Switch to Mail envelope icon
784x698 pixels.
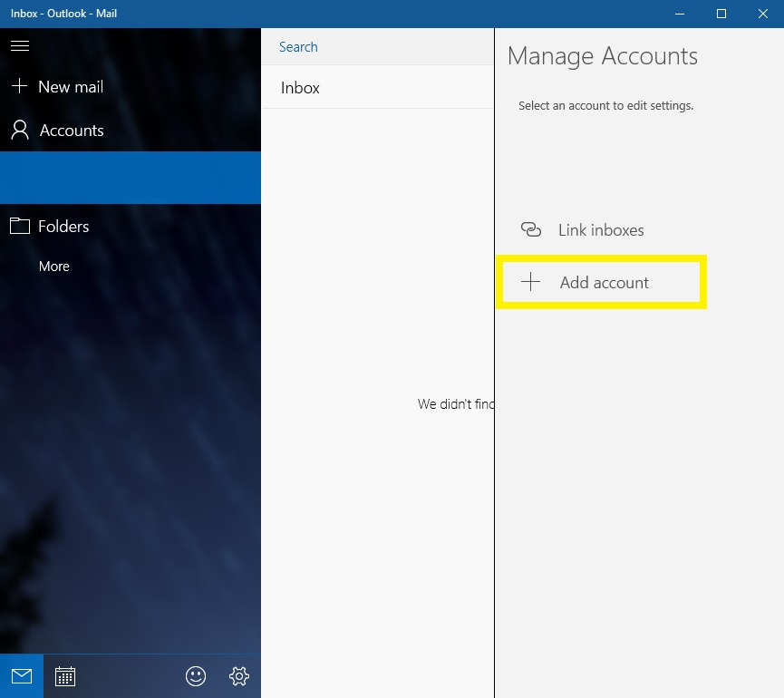coord(22,676)
